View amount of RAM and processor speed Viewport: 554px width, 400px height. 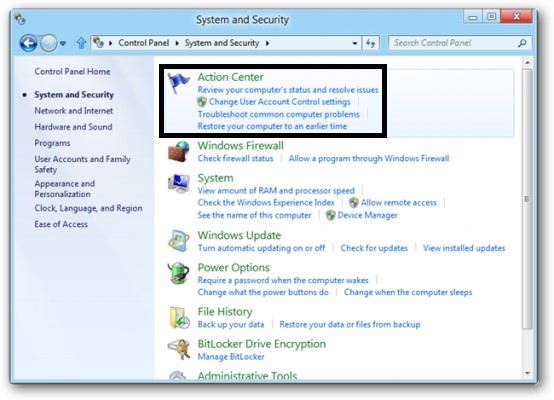pos(276,190)
